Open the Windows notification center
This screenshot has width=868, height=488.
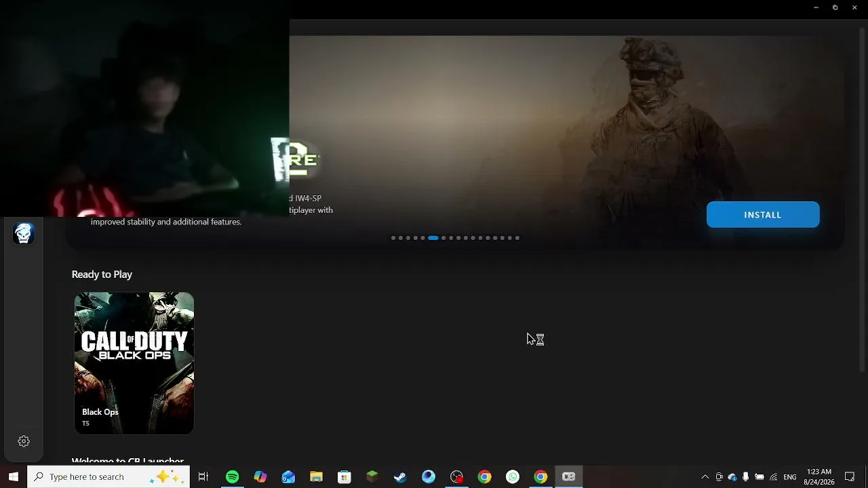point(850,476)
